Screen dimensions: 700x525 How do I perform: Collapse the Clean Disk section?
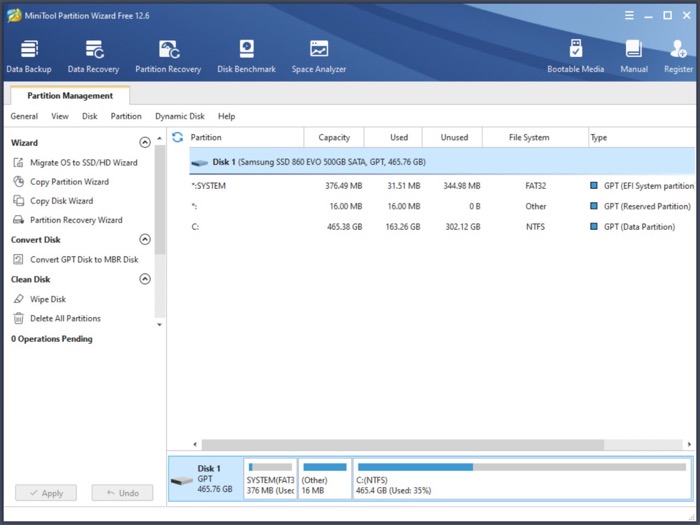(145, 279)
